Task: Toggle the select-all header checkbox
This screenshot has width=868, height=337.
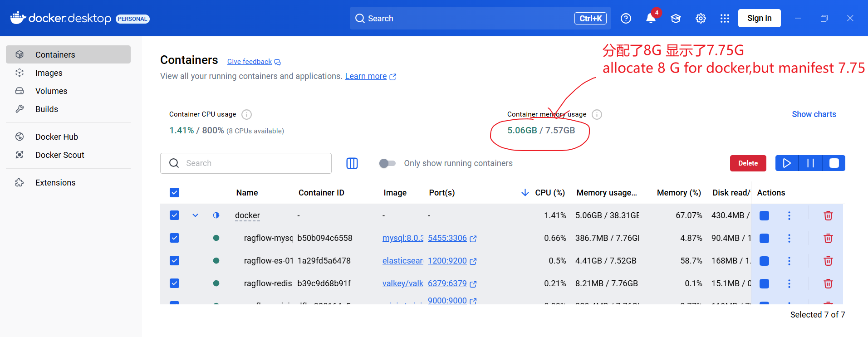Action: coord(174,193)
